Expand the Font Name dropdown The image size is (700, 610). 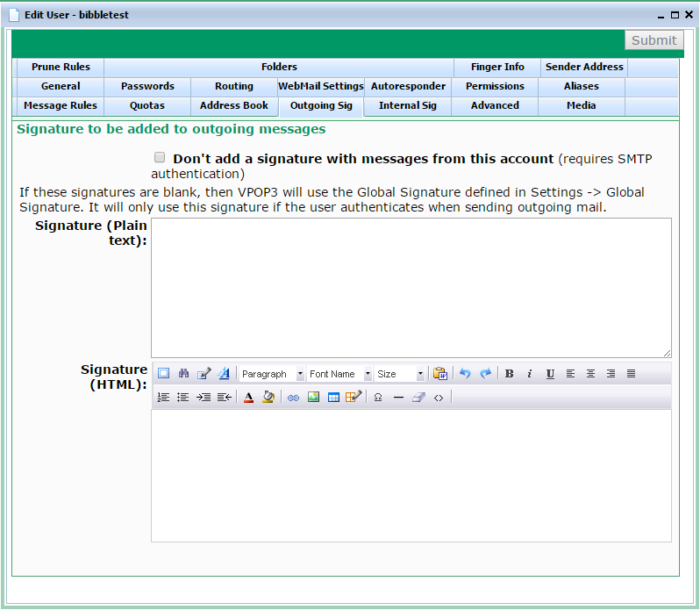pos(339,374)
